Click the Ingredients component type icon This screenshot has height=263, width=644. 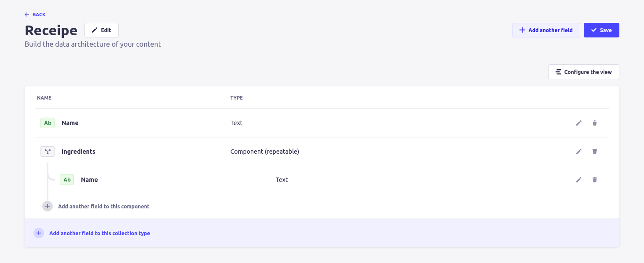[x=48, y=152]
